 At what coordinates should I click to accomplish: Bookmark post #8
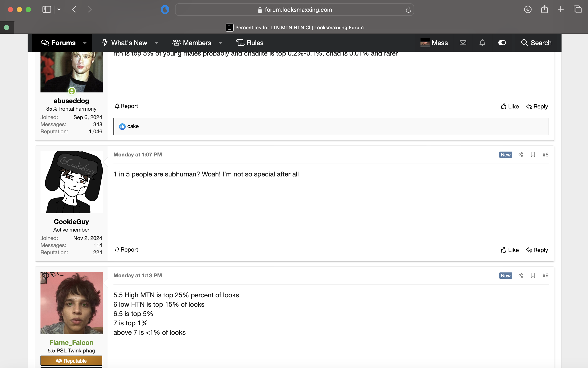tap(533, 154)
